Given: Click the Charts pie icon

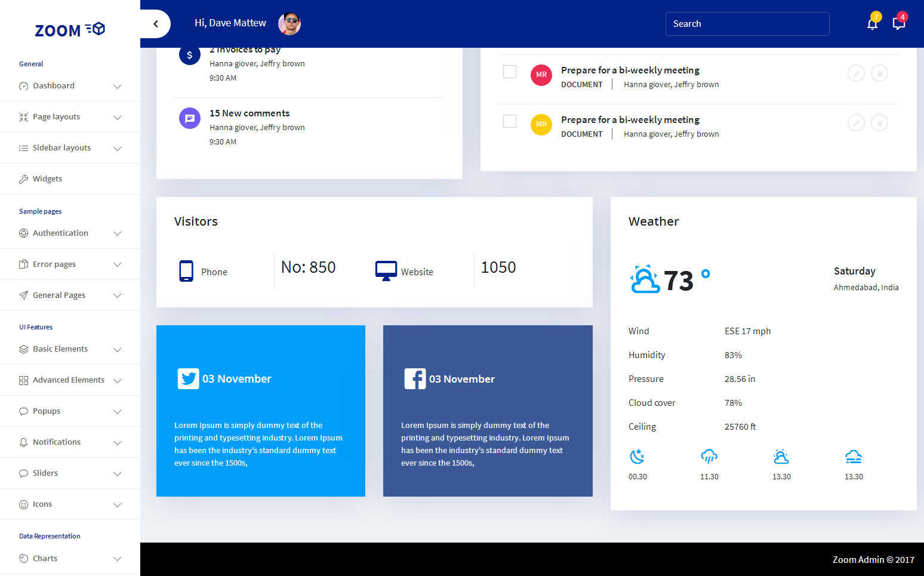Looking at the screenshot, I should pos(23,559).
